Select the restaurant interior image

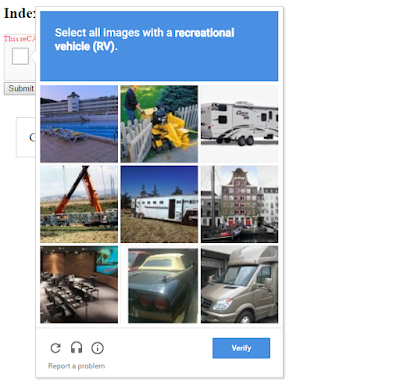pyautogui.click(x=79, y=285)
